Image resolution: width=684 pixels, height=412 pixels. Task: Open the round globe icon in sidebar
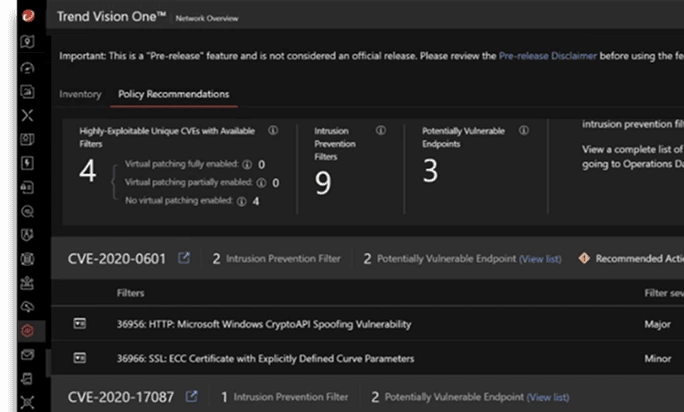[x=27, y=259]
